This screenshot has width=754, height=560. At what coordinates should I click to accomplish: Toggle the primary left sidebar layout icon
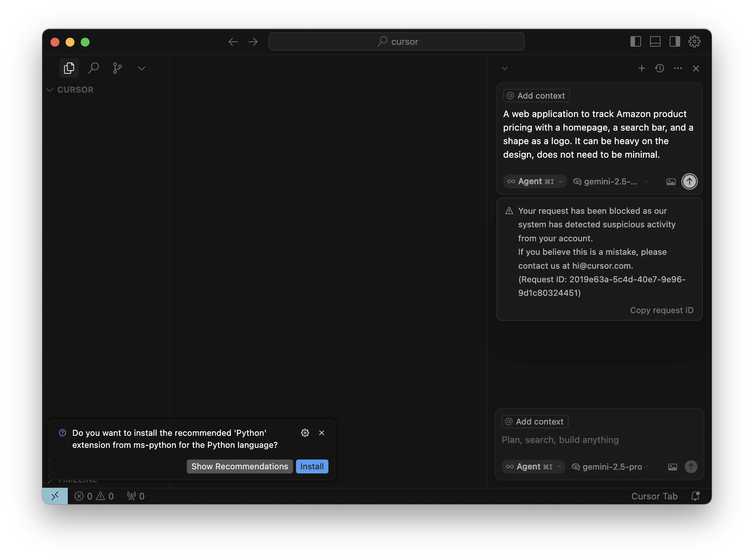click(x=636, y=41)
